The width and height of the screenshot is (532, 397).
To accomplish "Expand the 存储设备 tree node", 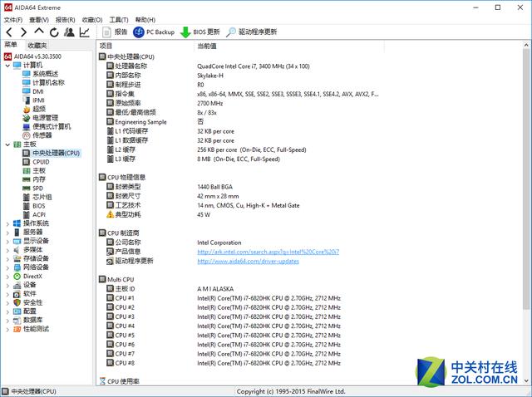I will point(7,259).
